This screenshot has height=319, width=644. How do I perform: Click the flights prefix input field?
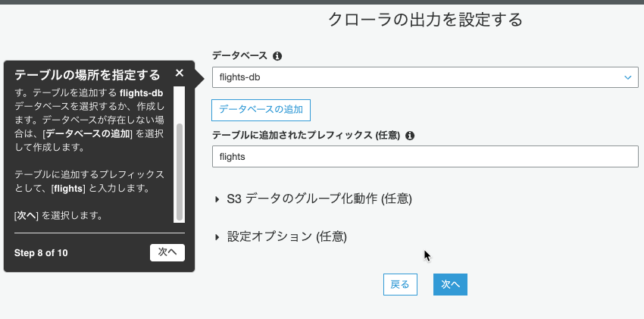pos(425,156)
